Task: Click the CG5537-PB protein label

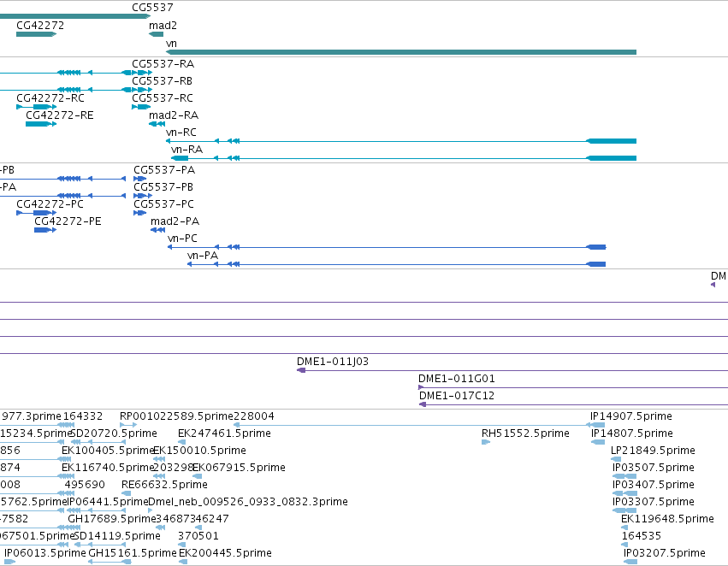Action: (163, 187)
